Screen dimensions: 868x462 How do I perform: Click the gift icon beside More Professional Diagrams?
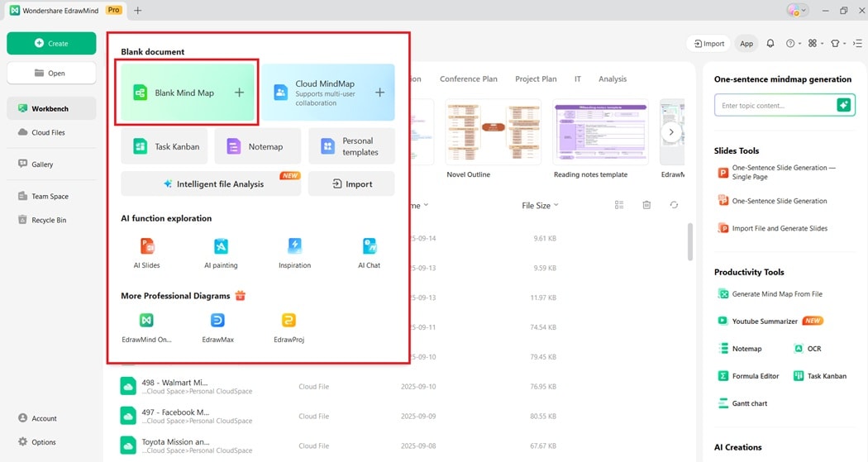[x=241, y=295]
